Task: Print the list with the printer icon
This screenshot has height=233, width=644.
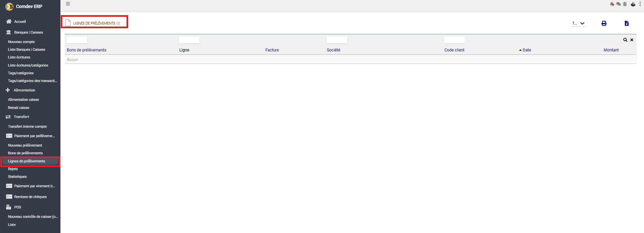Action: point(604,24)
